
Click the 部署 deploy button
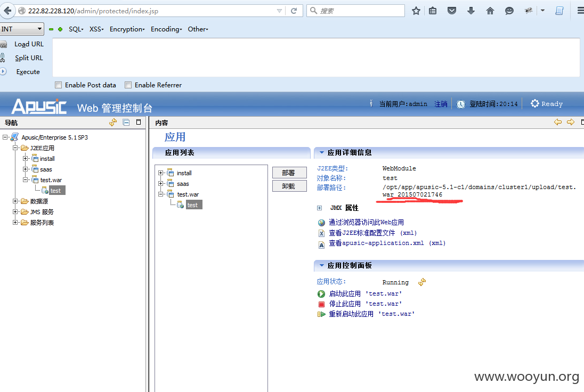pyautogui.click(x=289, y=173)
